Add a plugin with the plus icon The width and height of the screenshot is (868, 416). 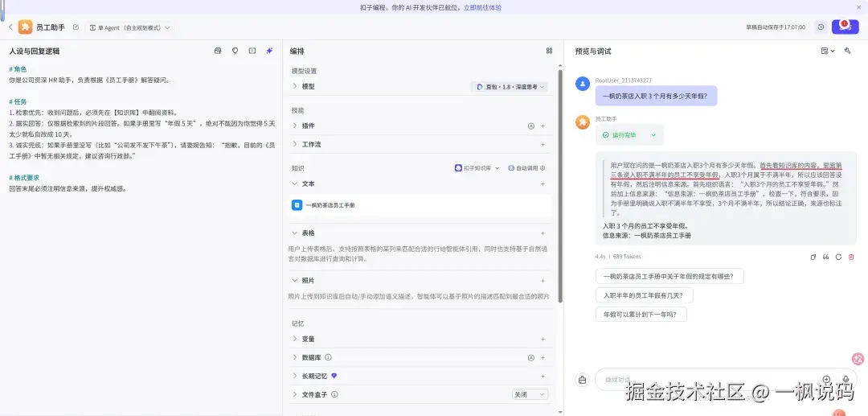[x=542, y=126]
